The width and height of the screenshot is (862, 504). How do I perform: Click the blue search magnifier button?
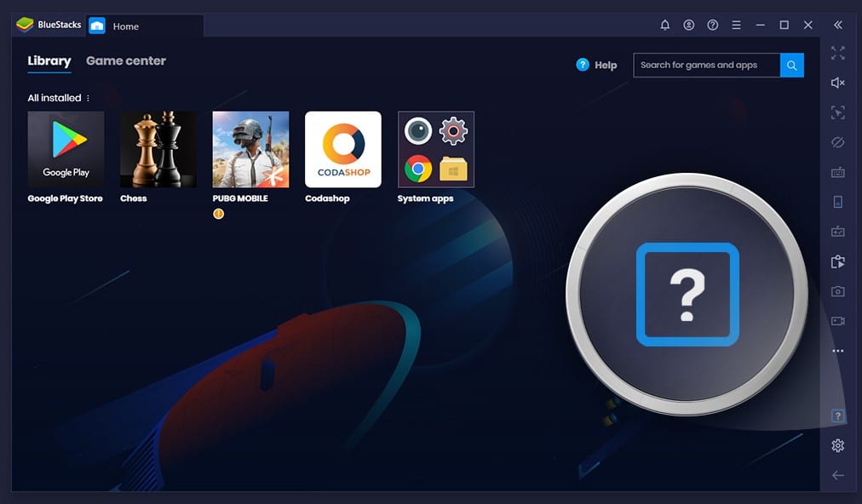(x=791, y=65)
